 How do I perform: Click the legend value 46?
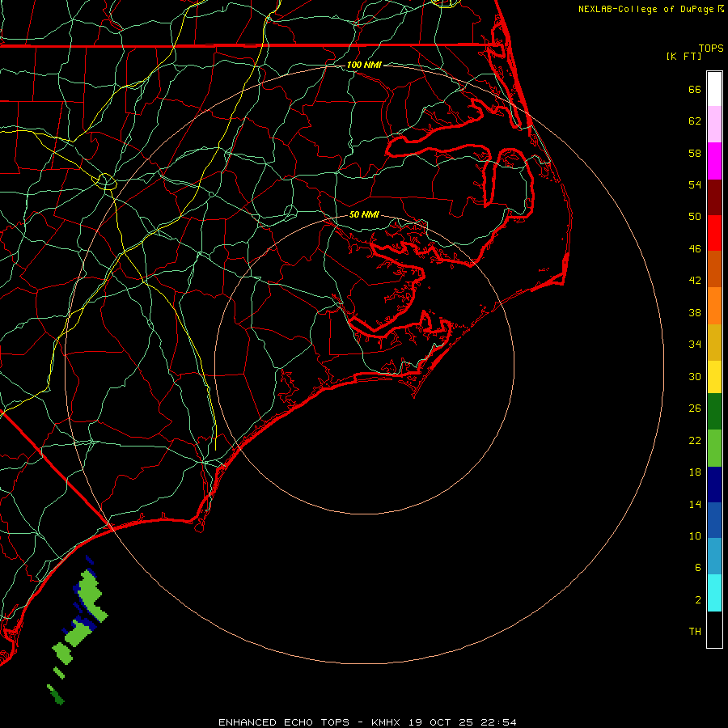[x=695, y=249]
